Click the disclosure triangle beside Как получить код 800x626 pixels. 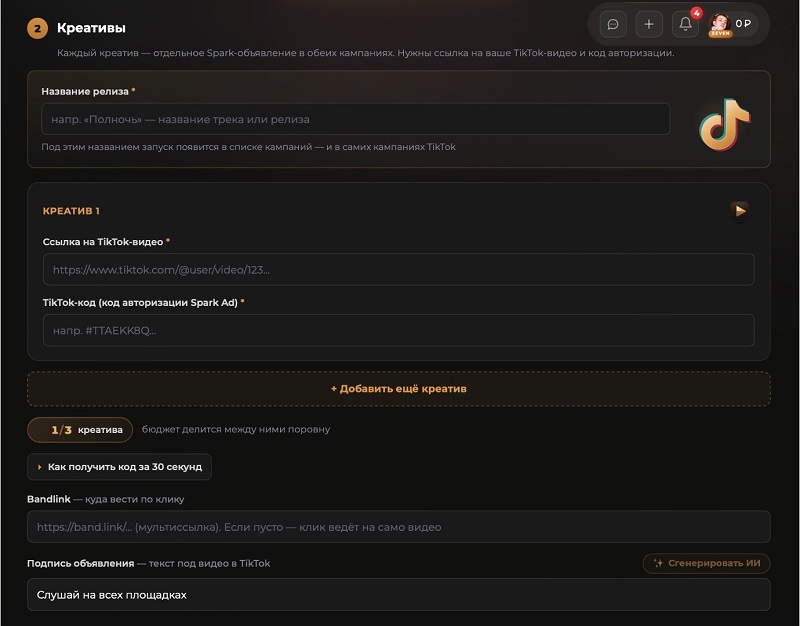click(39, 467)
